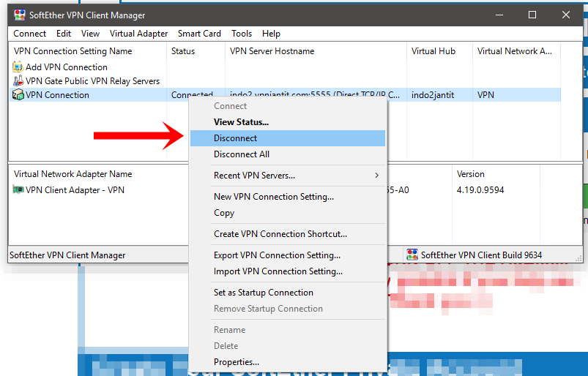Viewport: 588px width, 376px height.
Task: Select Disconnect All in the context menu
Action: (x=288, y=154)
